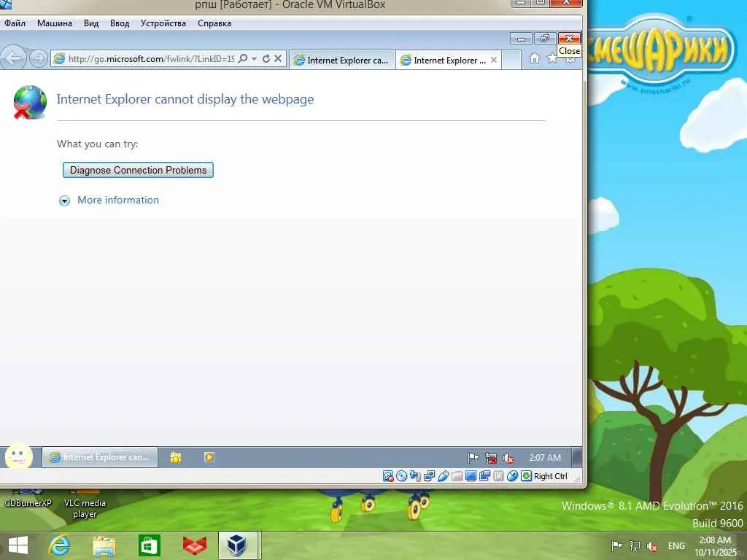Click VirtualBox shared folders indicator
Viewport: 747px width, 560px height.
point(457,476)
